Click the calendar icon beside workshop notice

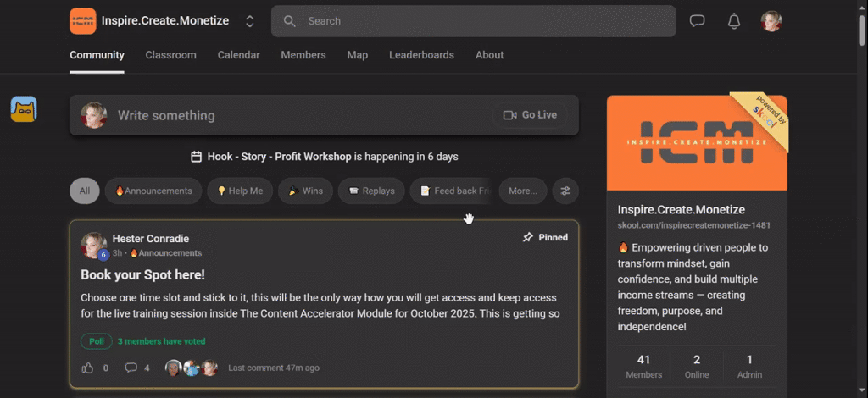196,157
